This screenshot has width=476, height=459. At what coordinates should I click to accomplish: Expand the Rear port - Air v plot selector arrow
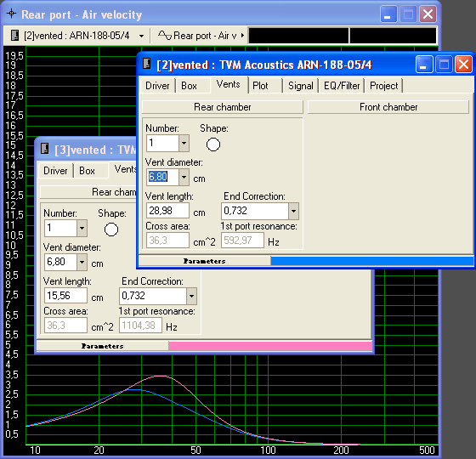point(242,35)
